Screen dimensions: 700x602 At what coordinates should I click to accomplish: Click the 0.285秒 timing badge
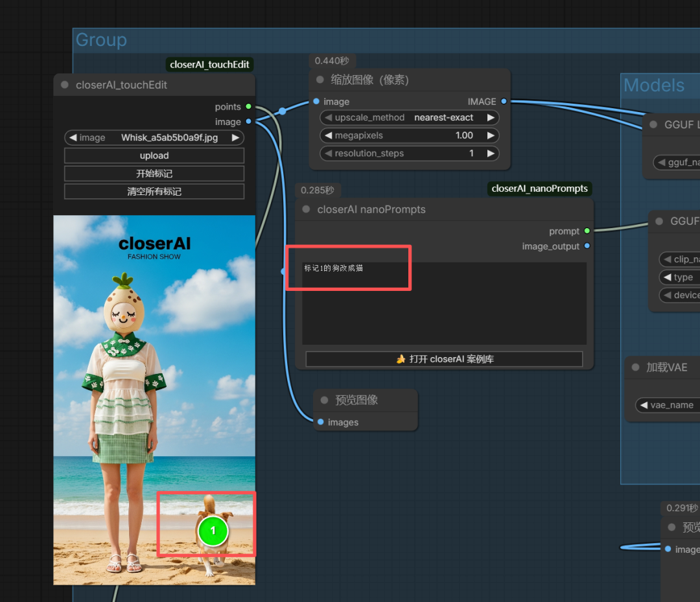318,190
